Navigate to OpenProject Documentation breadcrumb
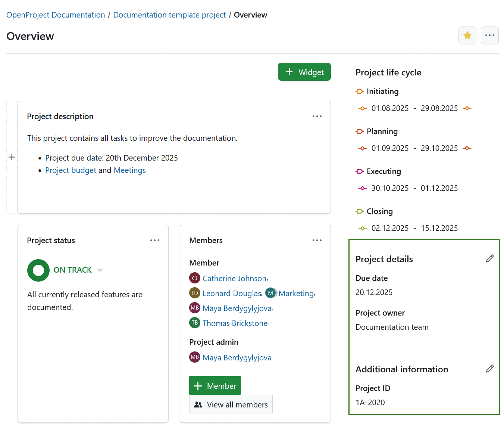Viewport: 504px width, 425px height. [x=55, y=15]
